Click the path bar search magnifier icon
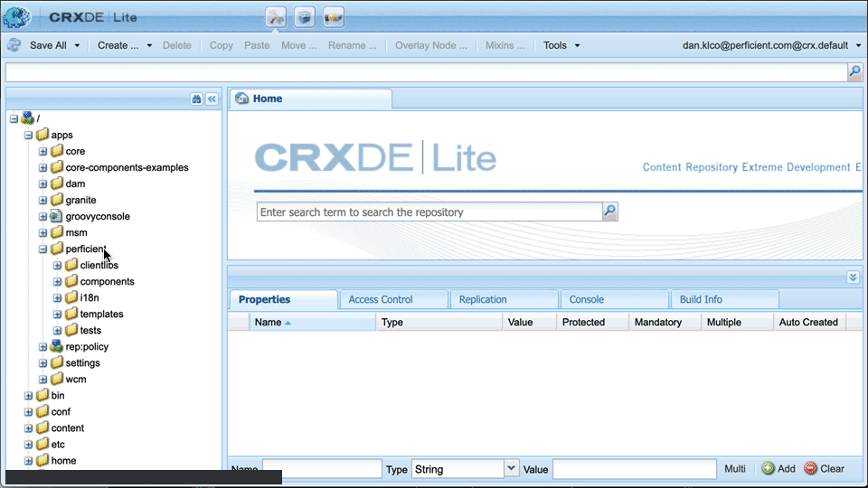The width and height of the screenshot is (868, 488). point(854,72)
